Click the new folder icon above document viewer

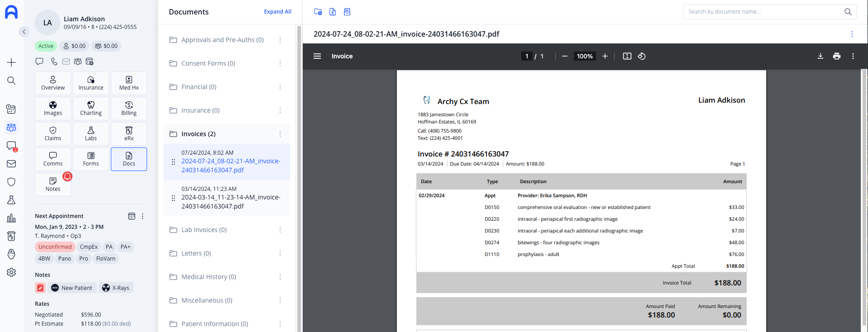tap(318, 12)
